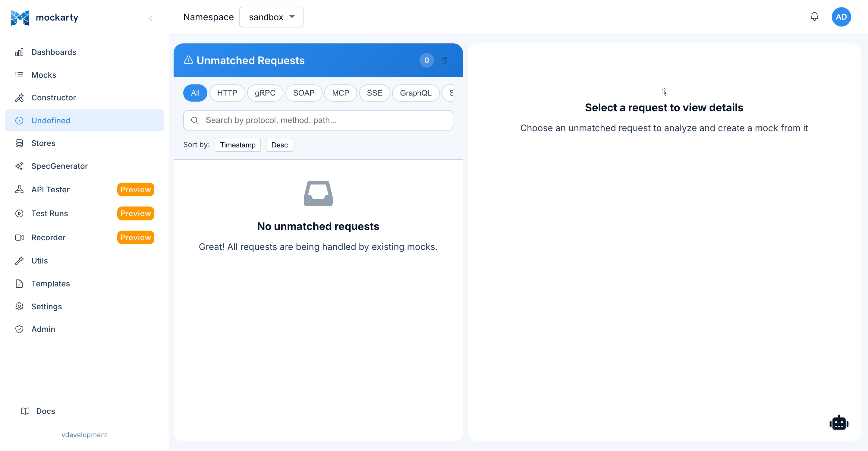Click the unmatched count badge showing 0

pos(426,60)
